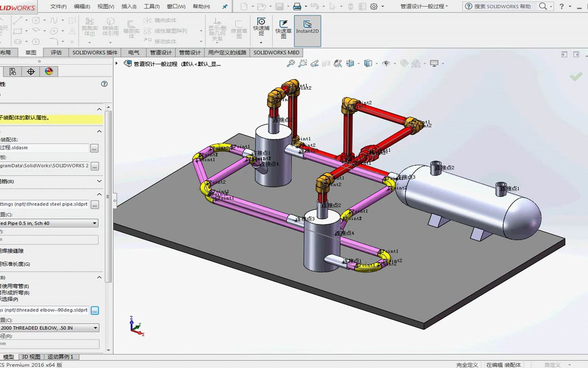
Task: Click the 自定义 status bar entry
Action: (x=552, y=365)
